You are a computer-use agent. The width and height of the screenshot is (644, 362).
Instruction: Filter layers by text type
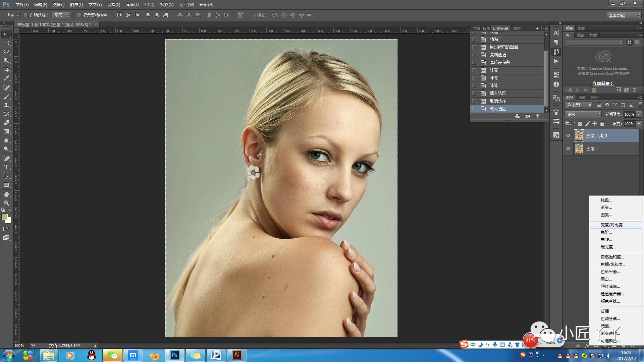coord(615,105)
